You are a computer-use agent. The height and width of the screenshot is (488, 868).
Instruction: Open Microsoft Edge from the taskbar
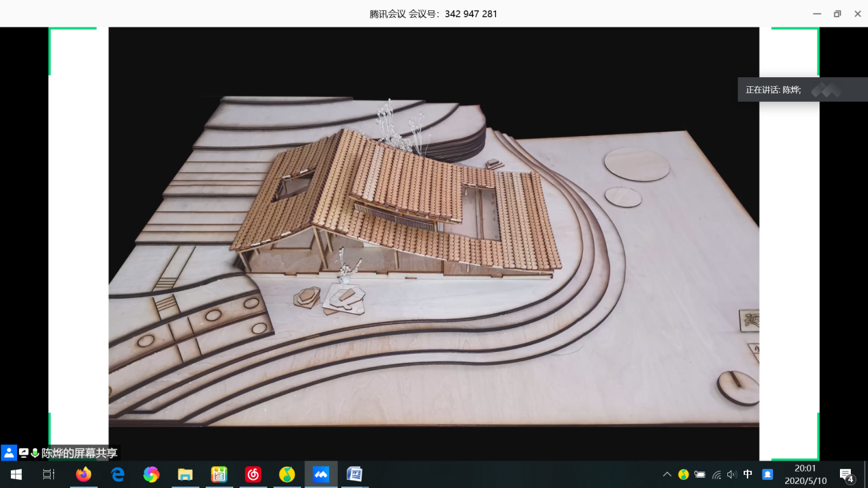[x=118, y=474]
